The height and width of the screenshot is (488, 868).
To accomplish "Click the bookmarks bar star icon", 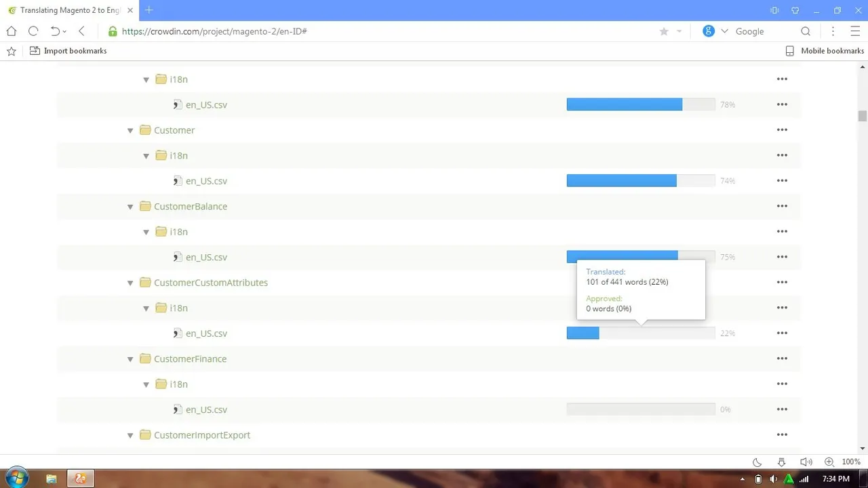I will pyautogui.click(x=11, y=51).
